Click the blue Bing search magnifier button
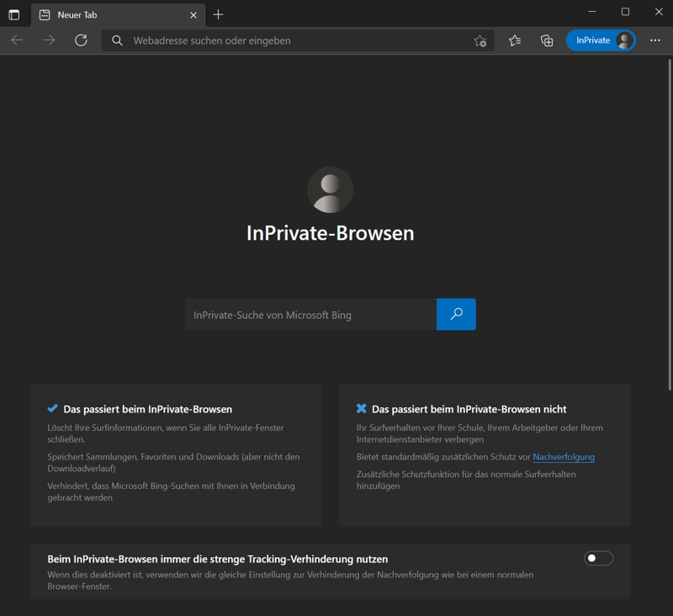This screenshot has height=616, width=673. tap(456, 314)
